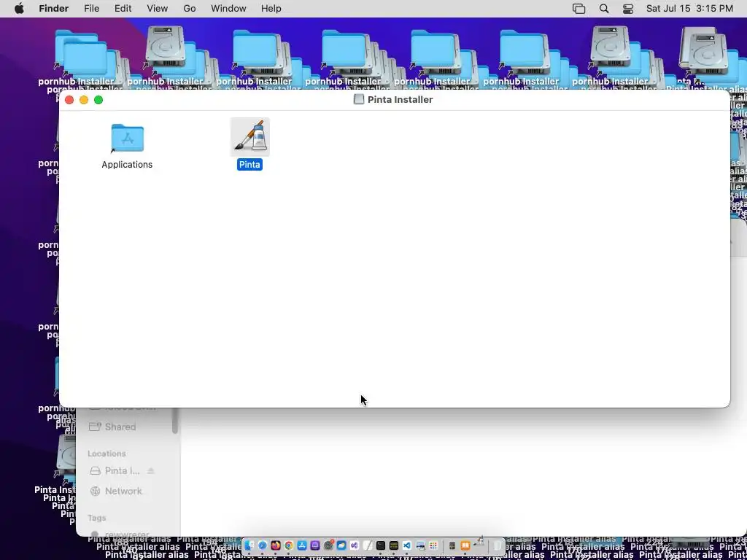Open the purple app icon in the Dock

click(x=315, y=545)
